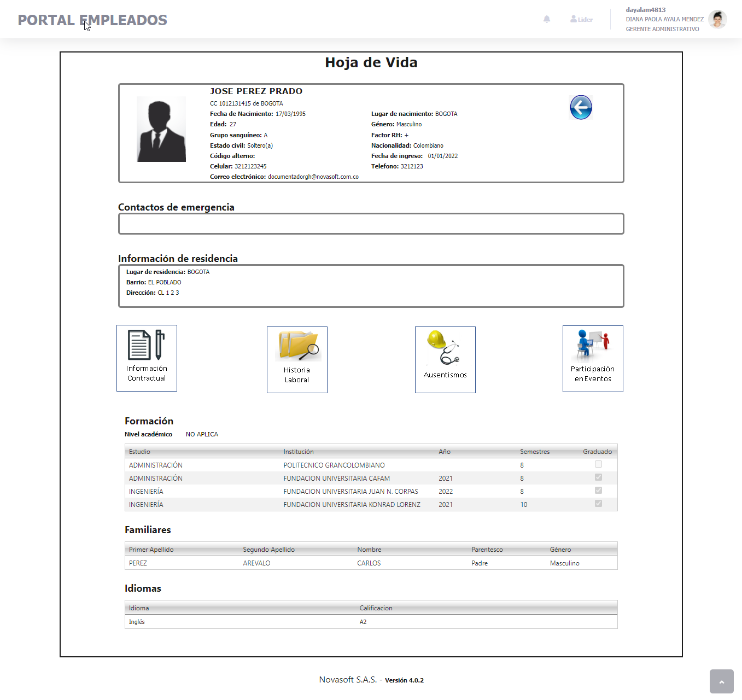Screen dimensions: 742x700
Task: Click the dayalam4813 username
Action: (x=646, y=10)
